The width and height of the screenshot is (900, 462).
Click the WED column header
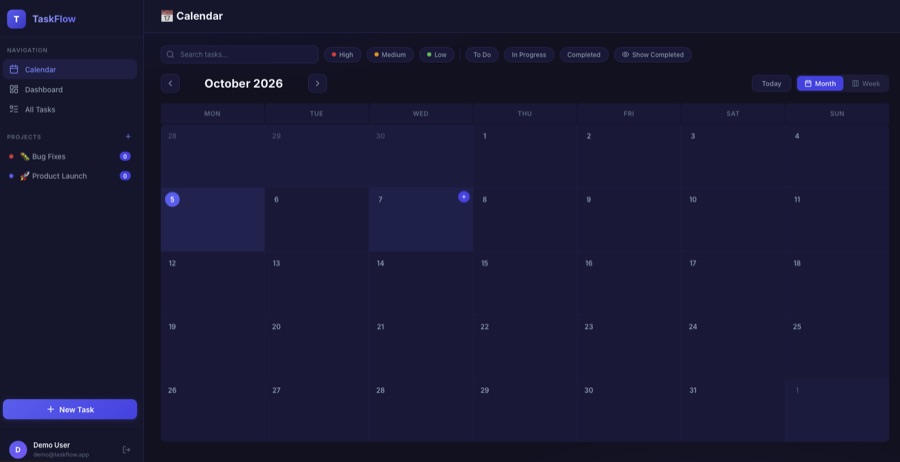(421, 114)
